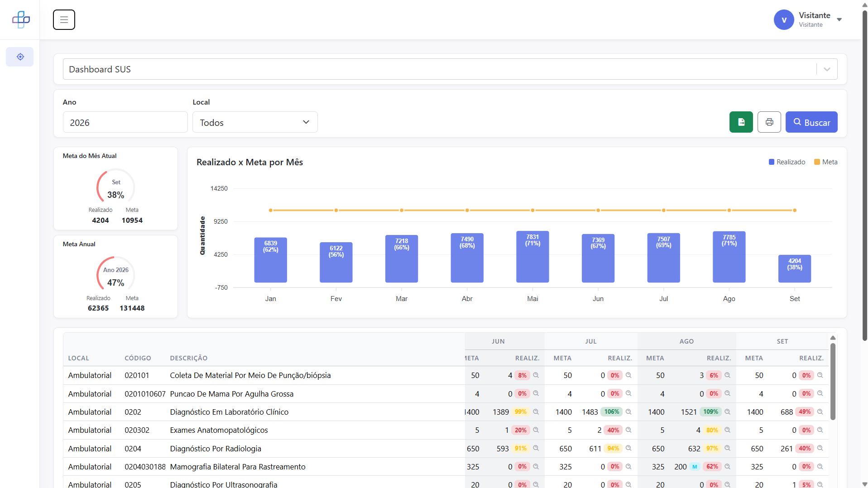Open AGO details magnifier for Coleta De Material row
Image resolution: width=868 pixels, height=488 pixels.
727,375
